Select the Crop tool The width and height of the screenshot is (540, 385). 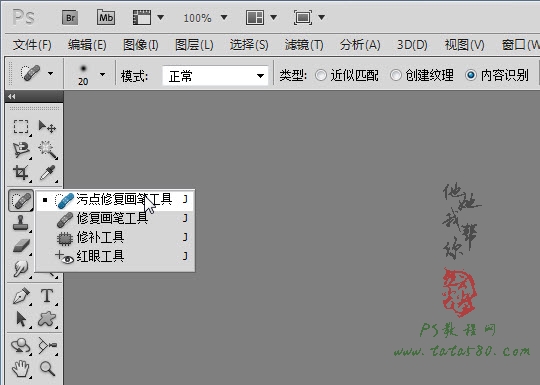[x=20, y=173]
